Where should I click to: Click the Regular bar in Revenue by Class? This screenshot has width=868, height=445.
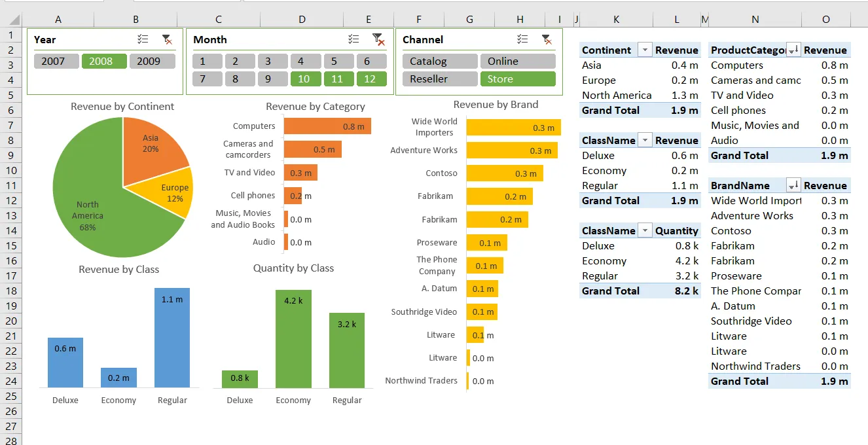pyautogui.click(x=172, y=338)
